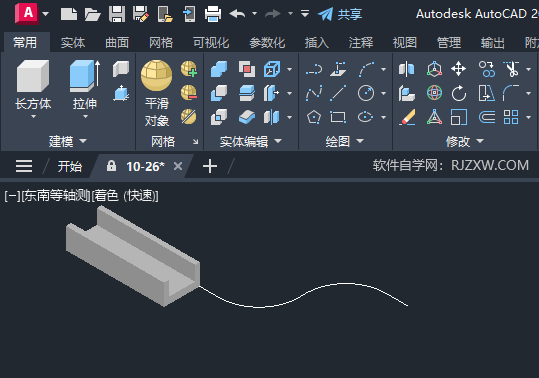Click the 着色 (快速) visual style label

[125, 196]
